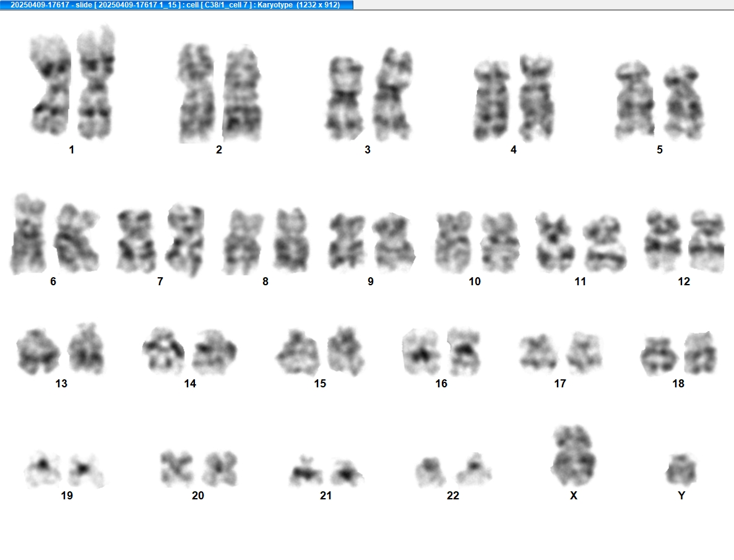The height and width of the screenshot is (560, 734).
Task: Select the left chromosome of pair 1
Action: (x=51, y=84)
